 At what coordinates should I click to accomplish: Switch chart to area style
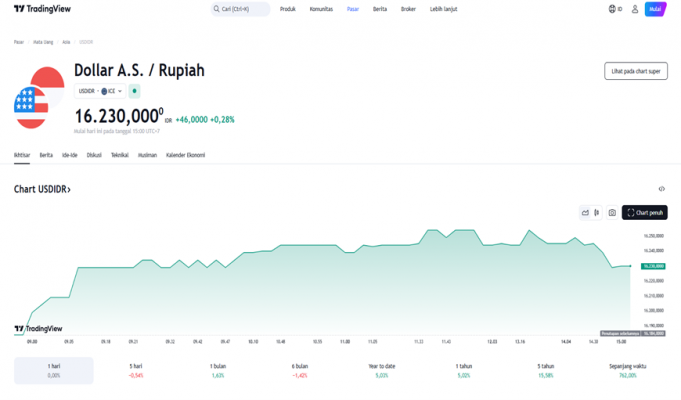(x=586, y=213)
